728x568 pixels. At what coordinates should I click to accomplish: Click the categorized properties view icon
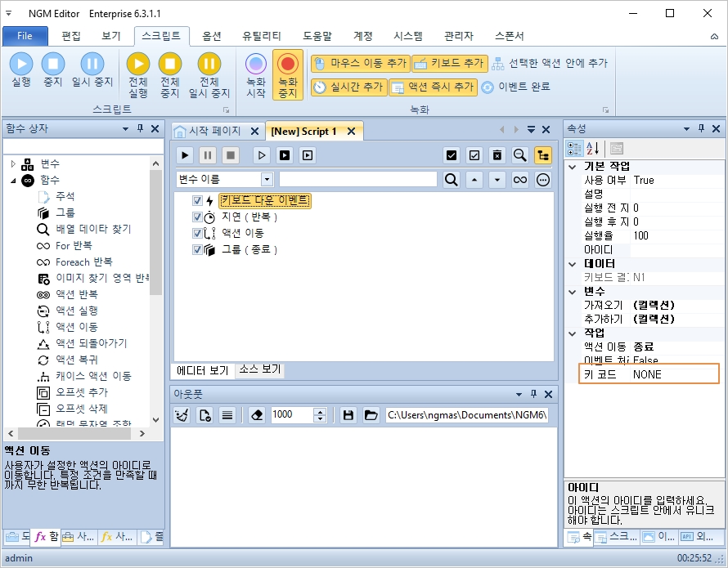click(574, 149)
